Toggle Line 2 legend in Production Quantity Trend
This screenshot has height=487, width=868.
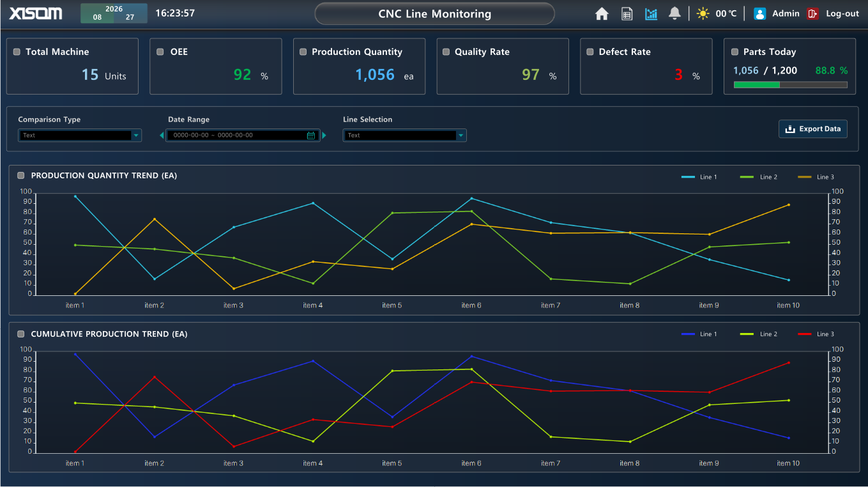tap(759, 177)
